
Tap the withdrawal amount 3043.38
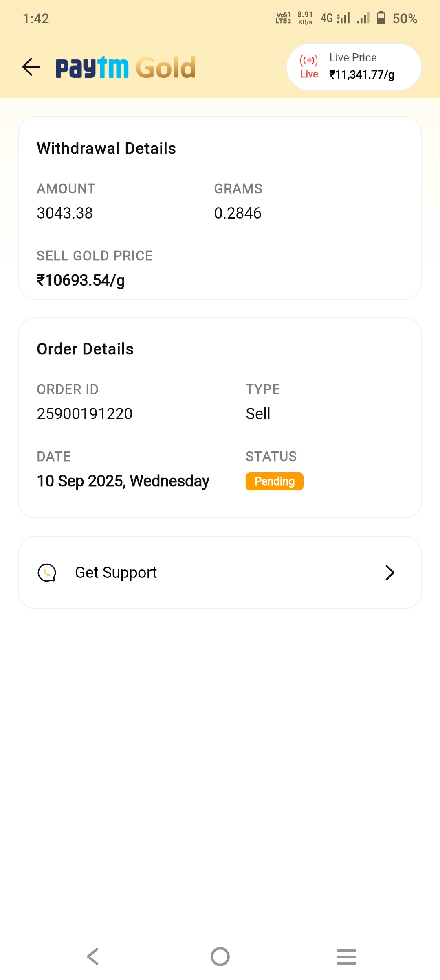tap(65, 213)
